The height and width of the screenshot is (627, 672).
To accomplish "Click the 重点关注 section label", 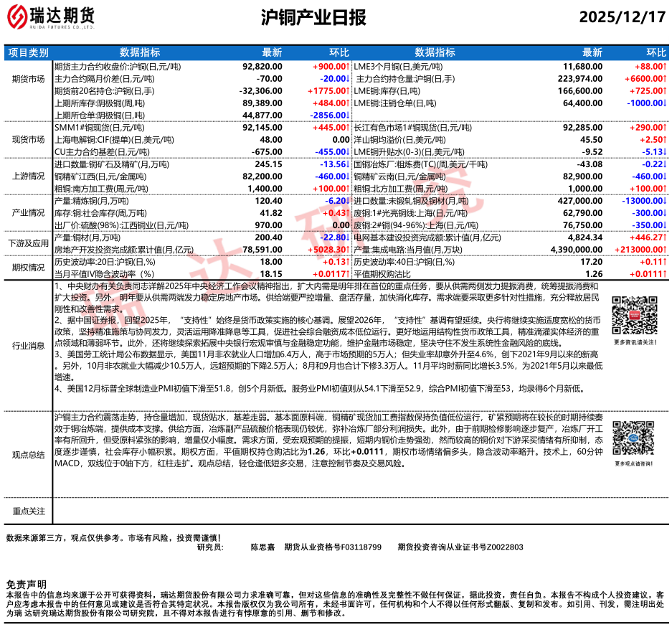I will coord(28,511).
